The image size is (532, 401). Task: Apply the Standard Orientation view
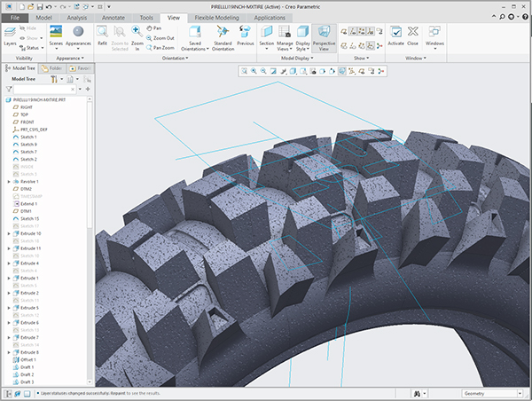click(x=223, y=37)
